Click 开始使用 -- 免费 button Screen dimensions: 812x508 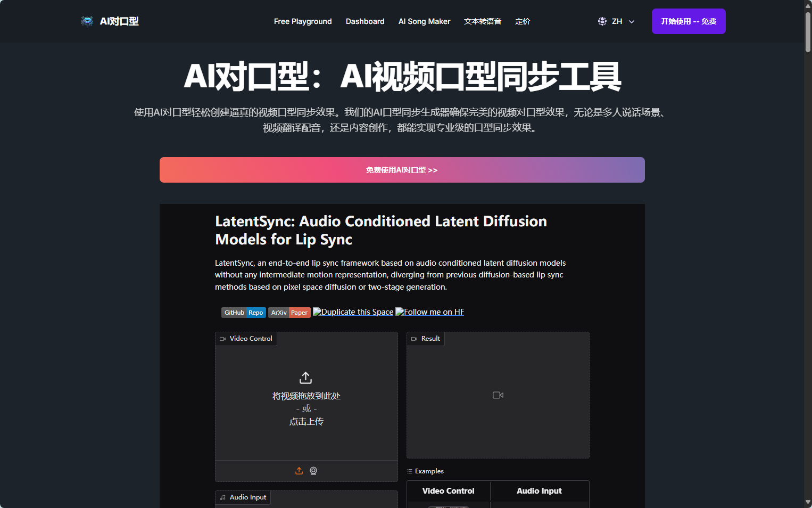[689, 21]
